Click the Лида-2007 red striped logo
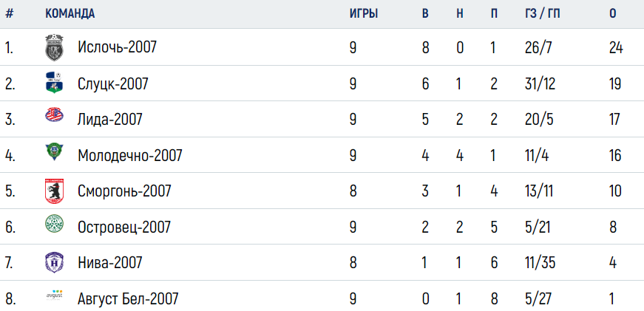This screenshot has height=311, width=644. tap(54, 115)
